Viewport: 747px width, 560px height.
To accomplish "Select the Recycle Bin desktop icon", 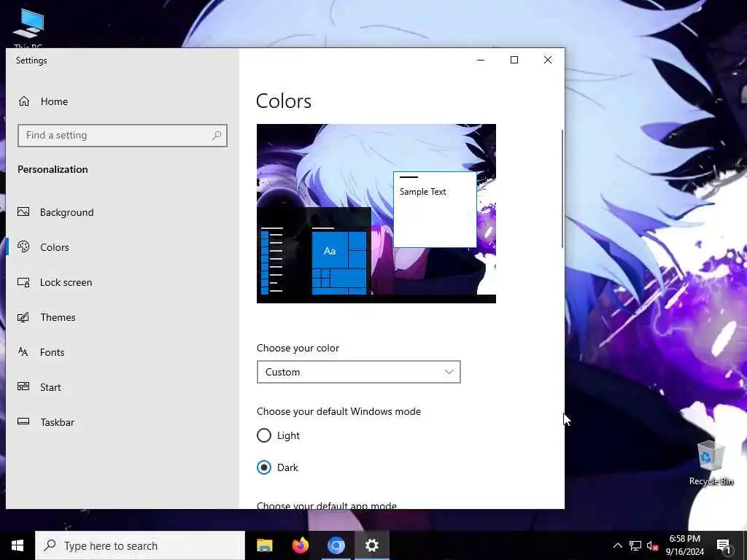I will coord(711,463).
